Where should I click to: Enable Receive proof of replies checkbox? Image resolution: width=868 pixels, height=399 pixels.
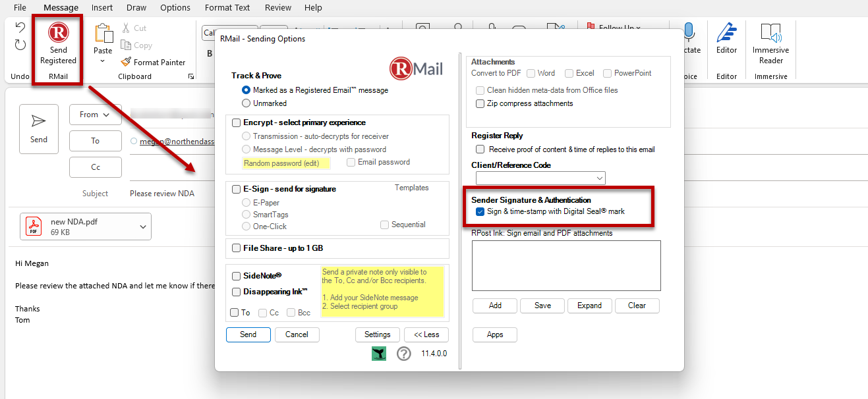pyautogui.click(x=480, y=149)
